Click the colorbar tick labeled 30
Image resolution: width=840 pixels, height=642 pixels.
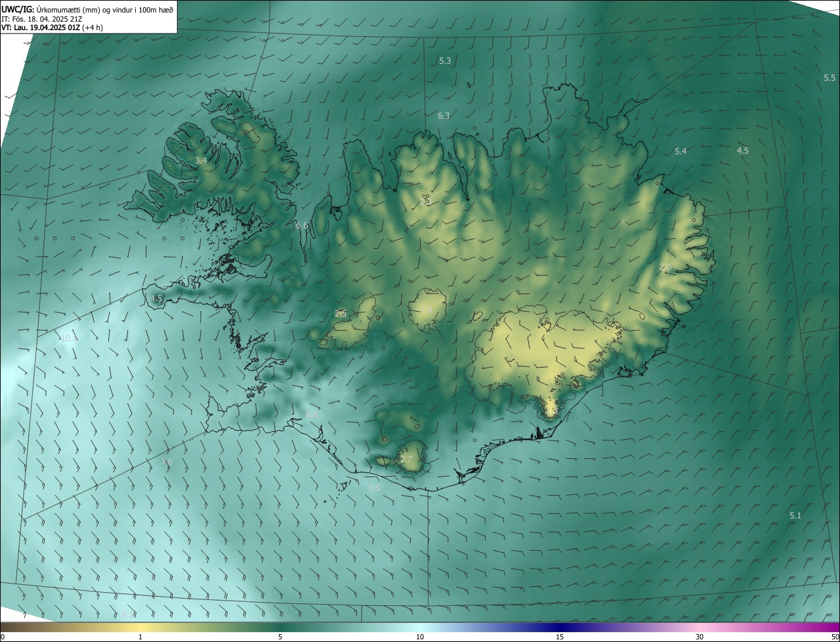tap(700, 637)
